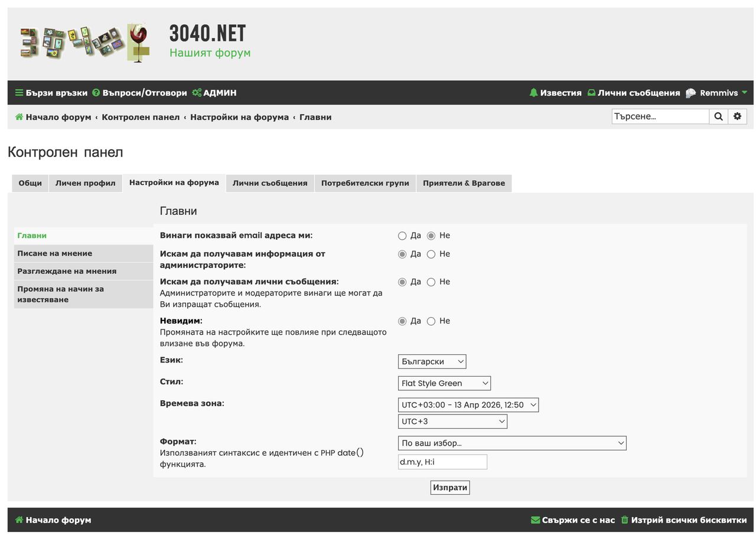Select Не for receiving information from administrators

tap(431, 254)
